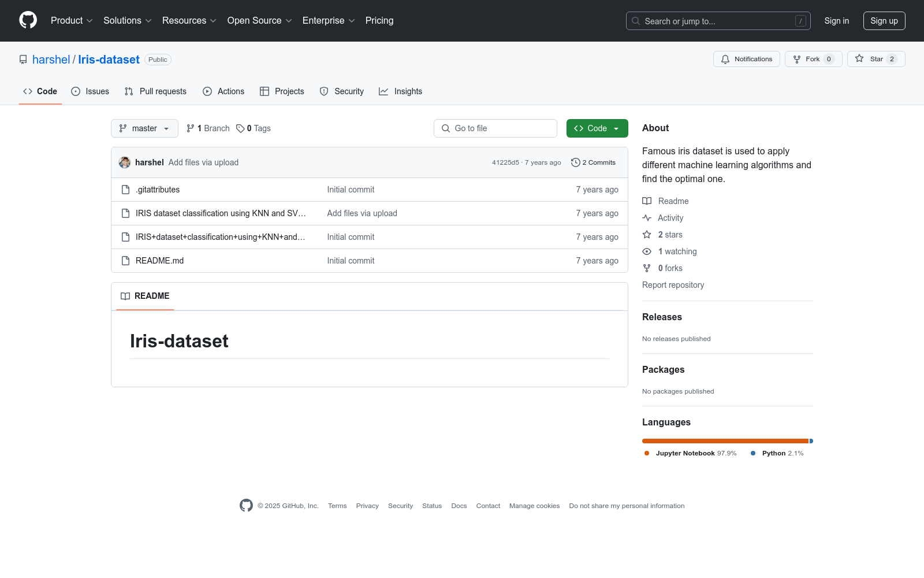
Task: Click the Go to file input
Action: click(495, 128)
